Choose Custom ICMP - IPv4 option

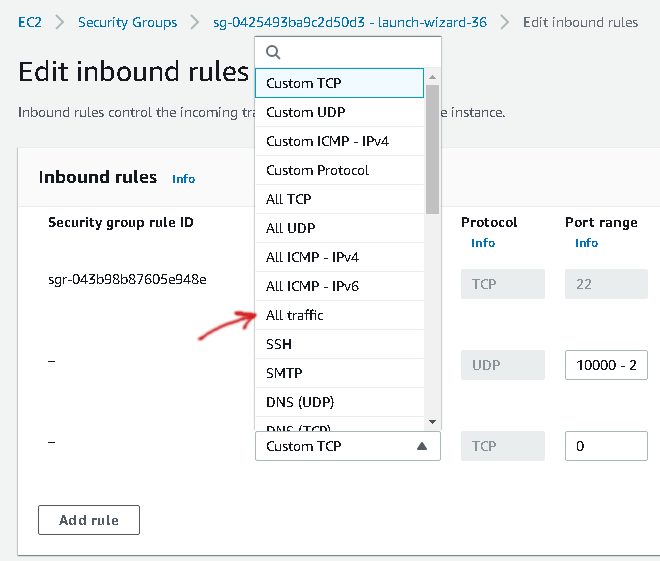[339, 141]
